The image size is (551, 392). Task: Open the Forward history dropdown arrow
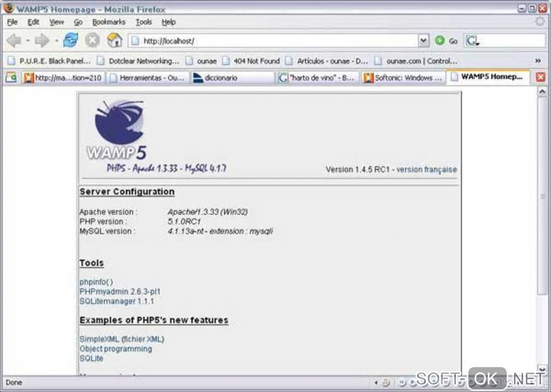point(56,40)
